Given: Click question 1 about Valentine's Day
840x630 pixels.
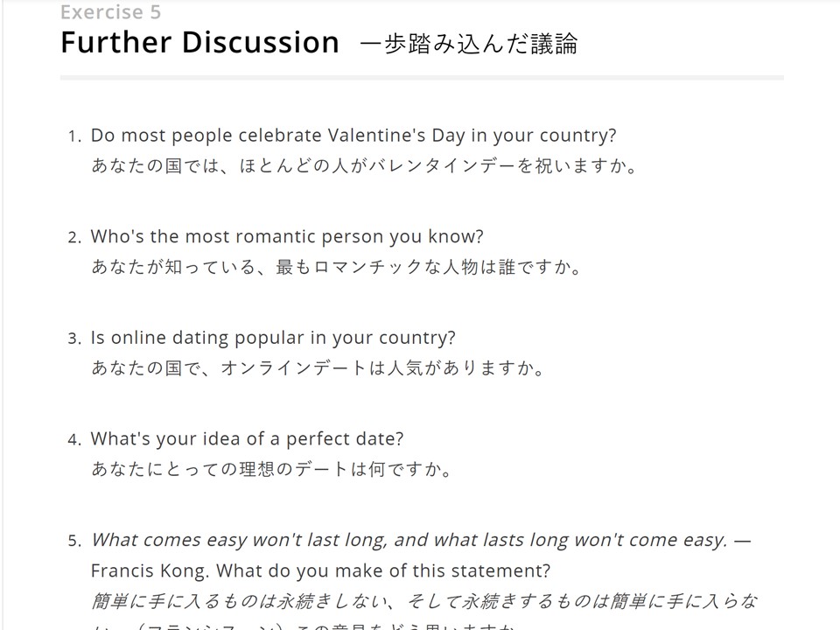Looking at the screenshot, I should [353, 136].
